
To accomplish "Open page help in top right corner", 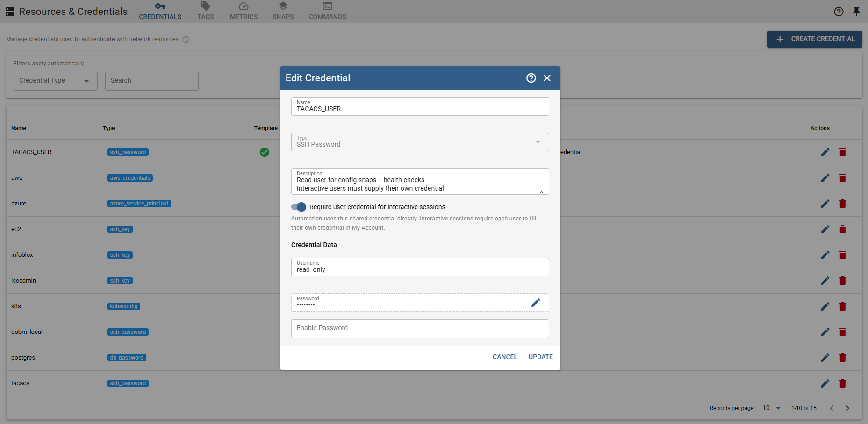I will [x=839, y=12].
